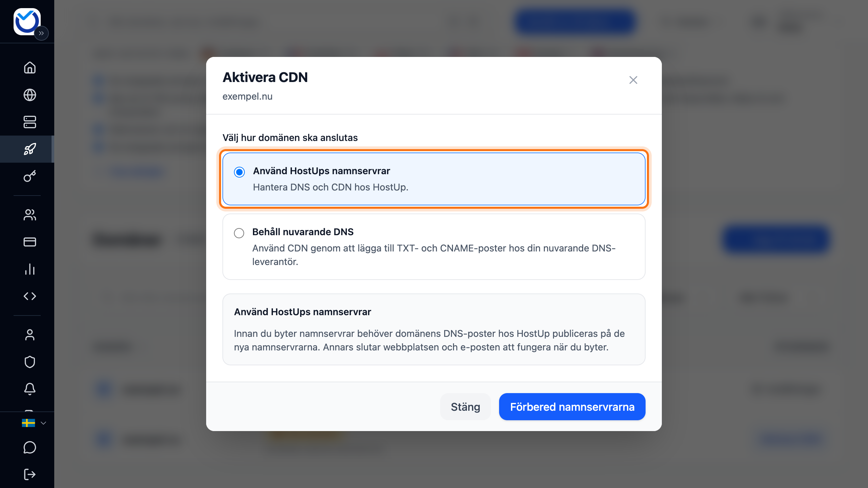The image size is (868, 488).
Task: Open the server hosting icon
Action: click(x=30, y=122)
